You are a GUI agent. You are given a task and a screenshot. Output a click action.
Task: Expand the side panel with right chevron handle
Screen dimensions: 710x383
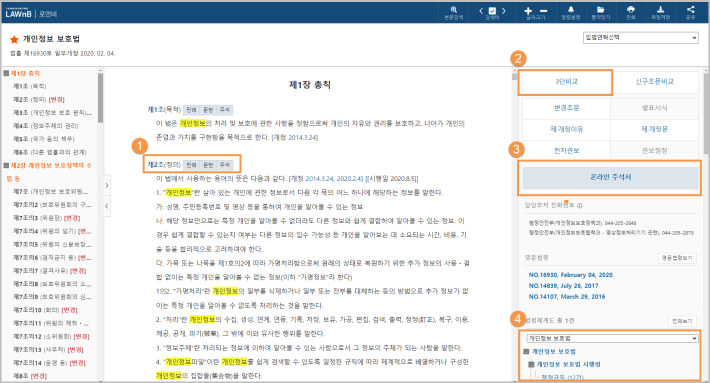(107, 185)
